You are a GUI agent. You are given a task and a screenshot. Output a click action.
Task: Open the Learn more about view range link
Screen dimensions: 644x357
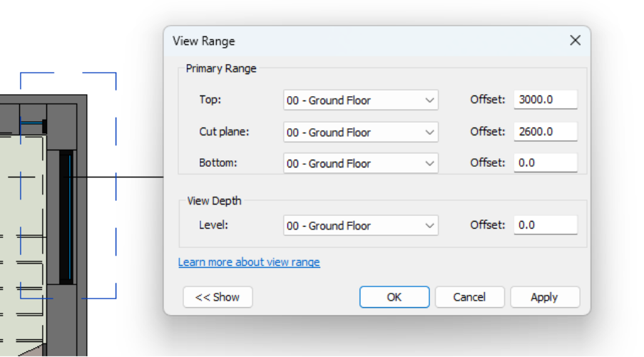pyautogui.click(x=249, y=262)
